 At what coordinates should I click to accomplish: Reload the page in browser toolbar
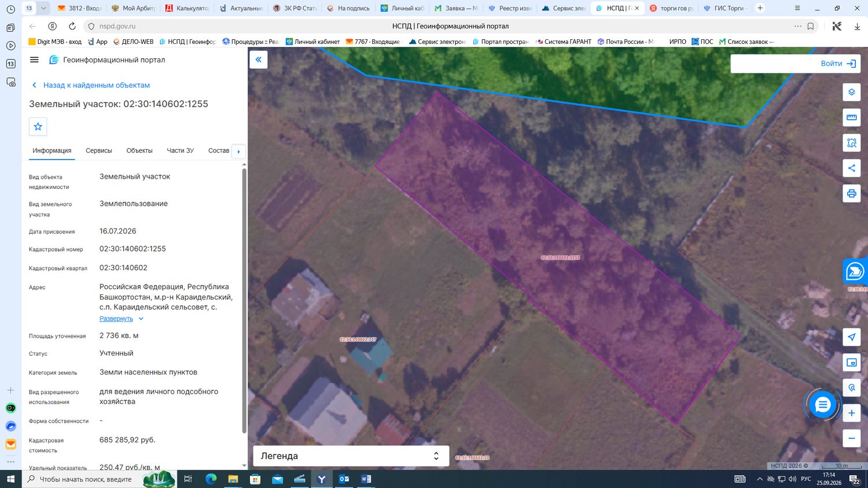tap(72, 26)
